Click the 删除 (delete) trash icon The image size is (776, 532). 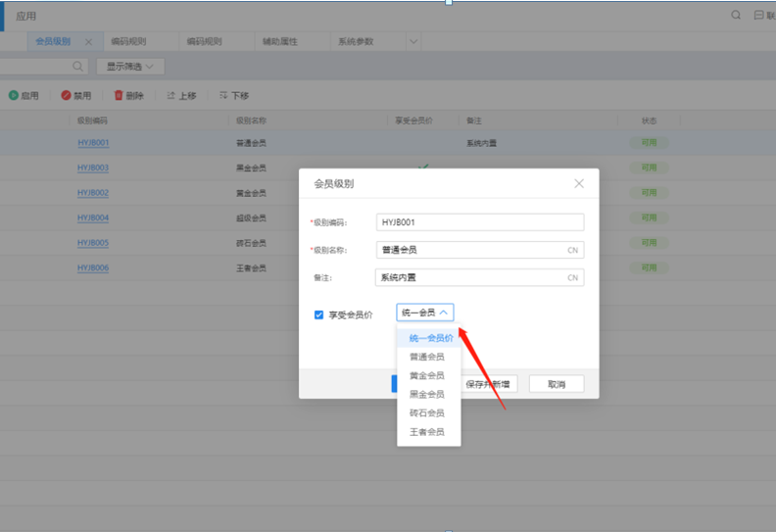(119, 96)
